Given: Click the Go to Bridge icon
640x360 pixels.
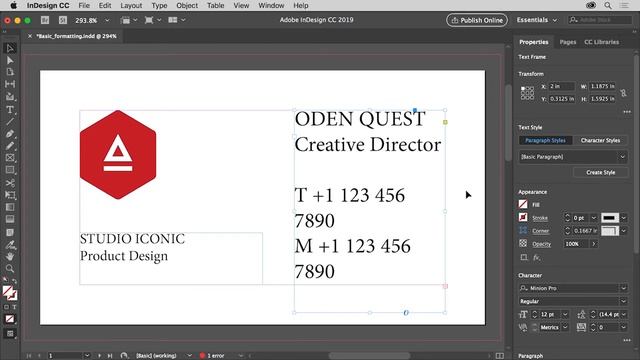Looking at the screenshot, I should tap(45, 20).
